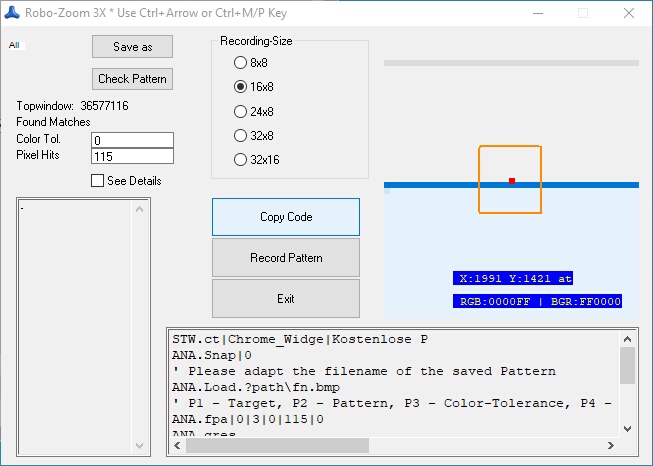The width and height of the screenshot is (653, 466).
Task: Click the right arrow of the code box horizontal scrollbar
Action: pyautogui.click(x=610, y=445)
